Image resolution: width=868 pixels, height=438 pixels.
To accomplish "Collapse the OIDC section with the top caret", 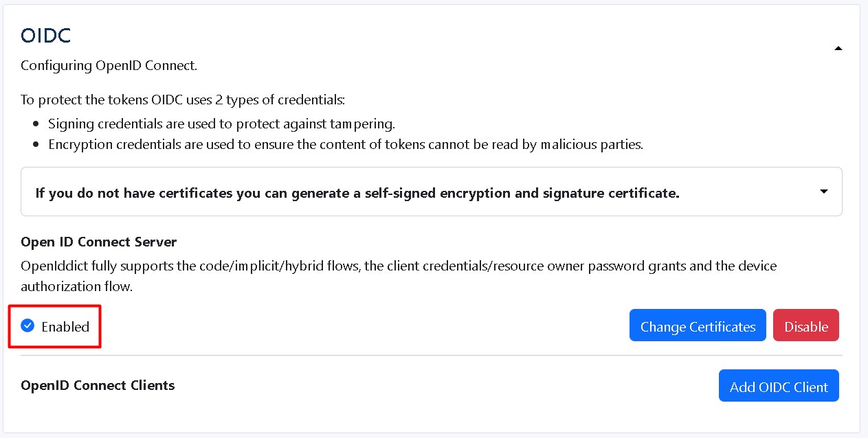I will (838, 48).
